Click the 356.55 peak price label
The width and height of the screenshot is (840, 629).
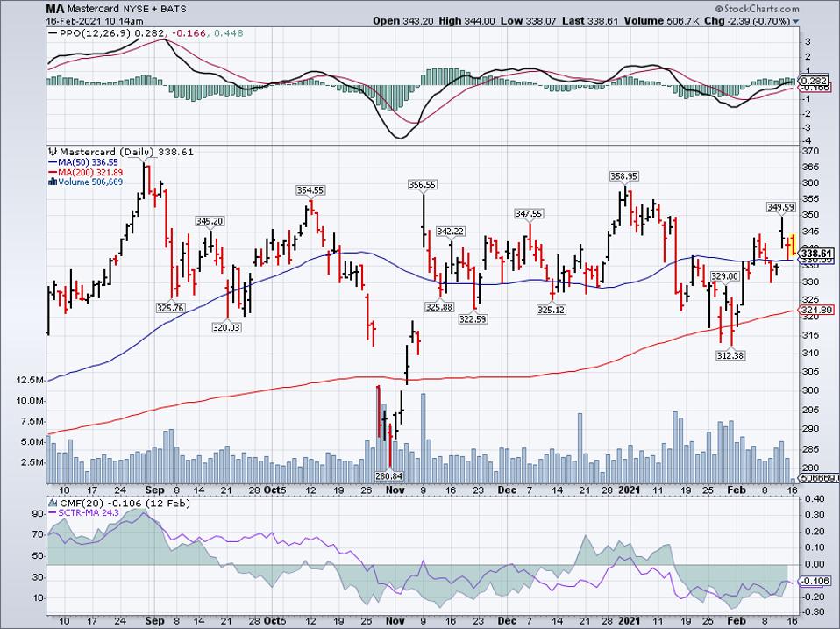(x=422, y=185)
